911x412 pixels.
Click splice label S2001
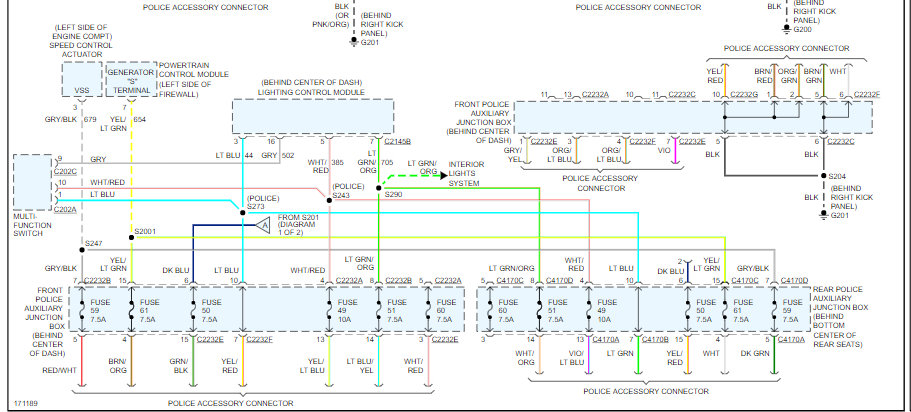pos(145,231)
